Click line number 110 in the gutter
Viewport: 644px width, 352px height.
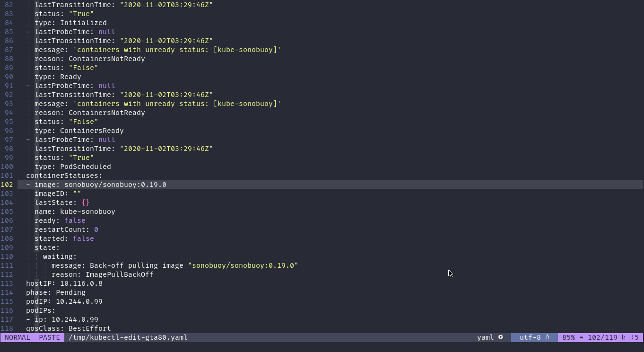tap(7, 256)
